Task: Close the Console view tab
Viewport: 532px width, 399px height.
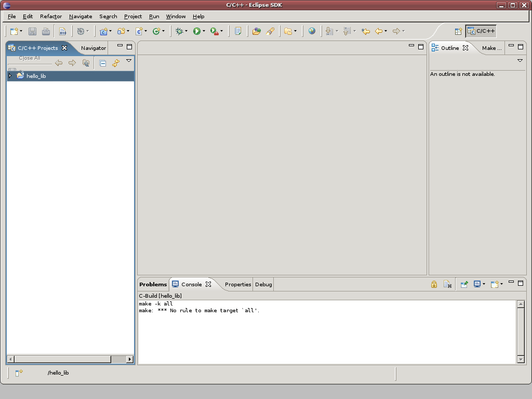Action: [208, 284]
